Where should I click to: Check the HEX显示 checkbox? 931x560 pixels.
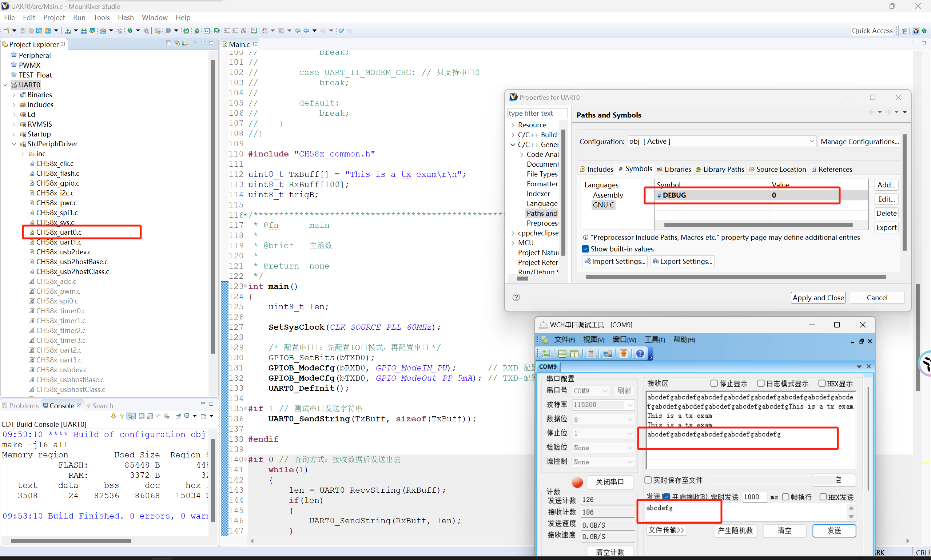(x=821, y=384)
